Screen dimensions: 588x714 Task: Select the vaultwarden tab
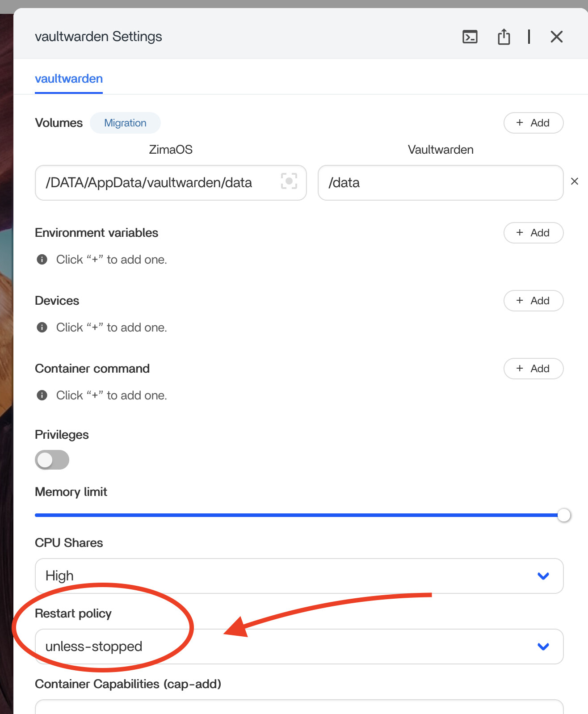click(69, 79)
